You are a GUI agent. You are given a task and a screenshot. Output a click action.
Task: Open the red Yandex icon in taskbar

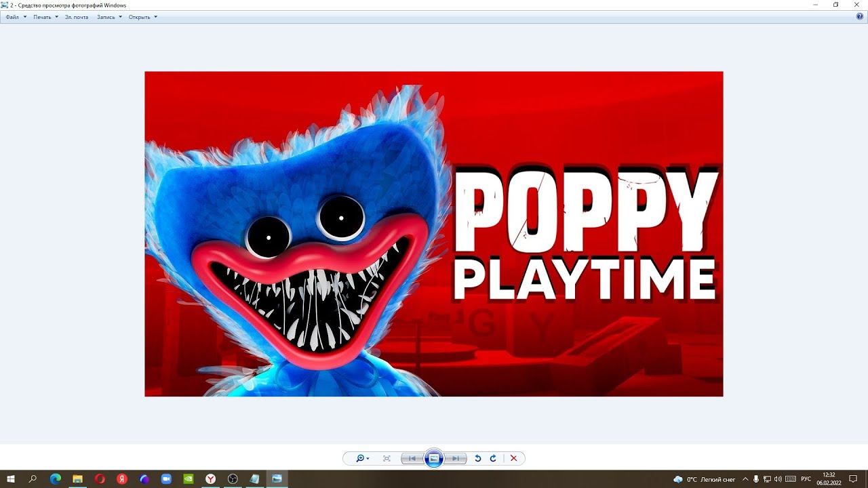tap(122, 479)
